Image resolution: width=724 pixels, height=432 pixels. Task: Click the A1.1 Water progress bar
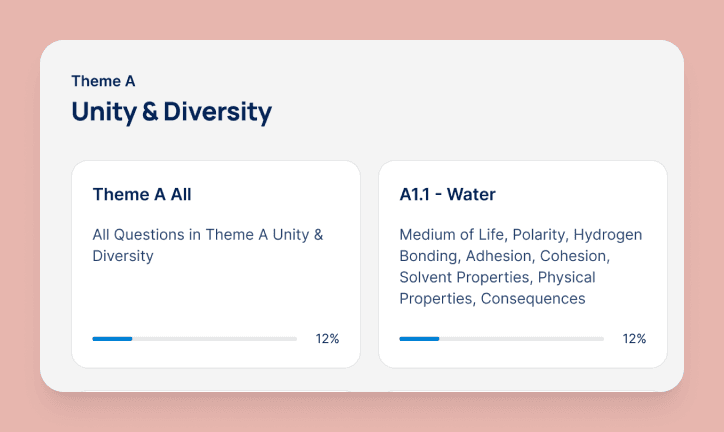(501, 339)
